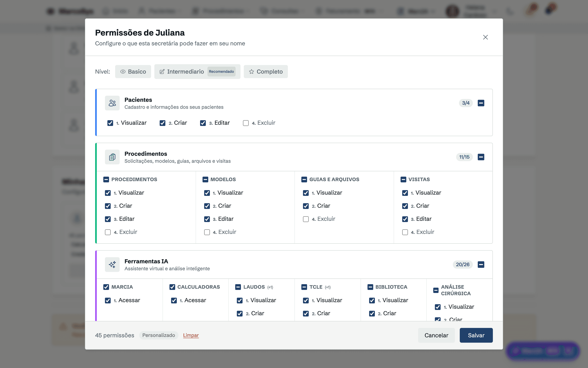
Task: Uncheck Criar under BIBLIOTECA
Action: click(372, 314)
